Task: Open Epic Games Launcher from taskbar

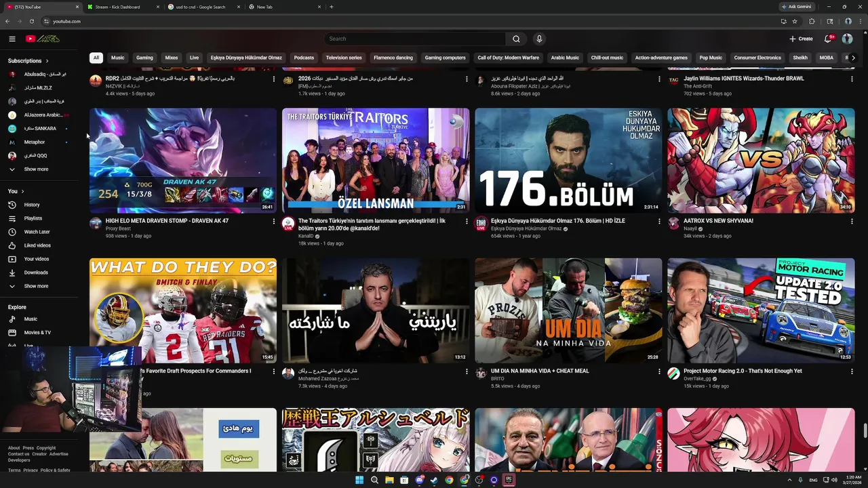Action: click(509, 480)
